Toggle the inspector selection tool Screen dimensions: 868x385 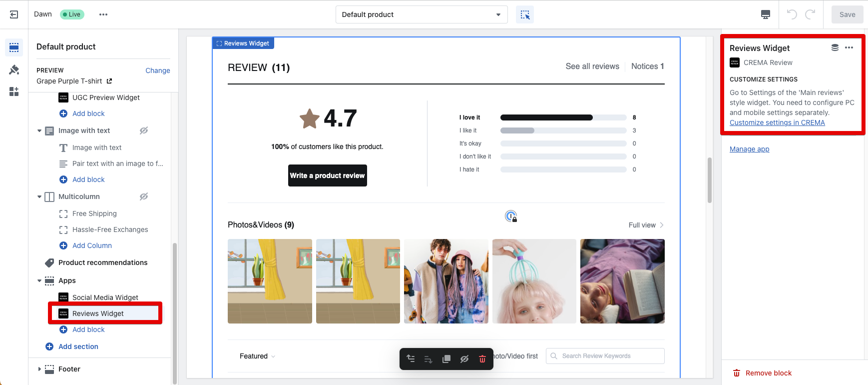[525, 14]
